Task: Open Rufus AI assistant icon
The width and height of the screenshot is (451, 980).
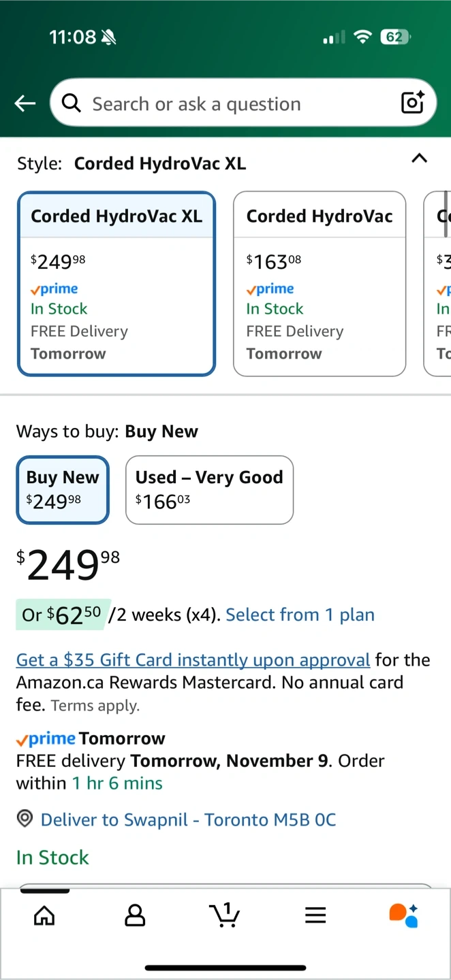Action: tap(403, 915)
